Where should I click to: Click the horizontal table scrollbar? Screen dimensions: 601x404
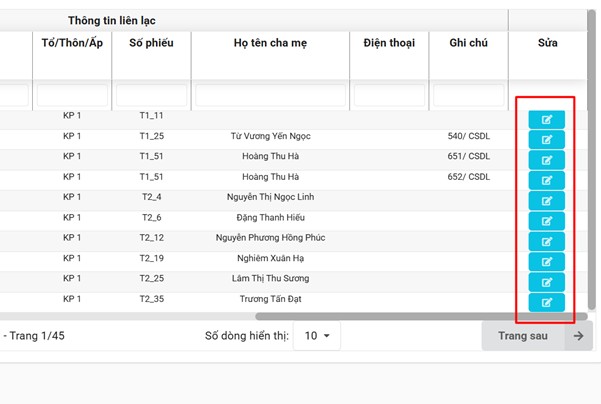click(x=300, y=316)
